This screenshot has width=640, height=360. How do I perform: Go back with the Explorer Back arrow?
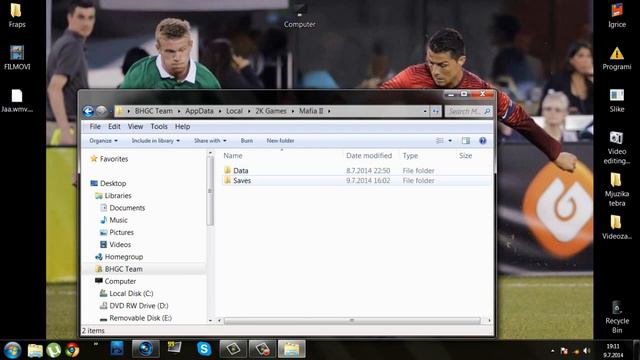click(88, 111)
